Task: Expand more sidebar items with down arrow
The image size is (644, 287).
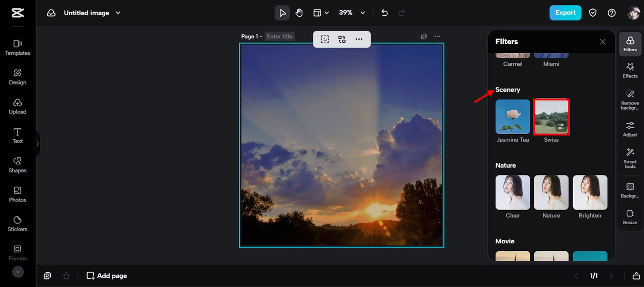Action: tap(18, 272)
